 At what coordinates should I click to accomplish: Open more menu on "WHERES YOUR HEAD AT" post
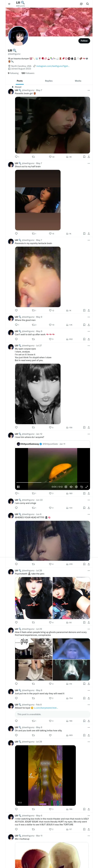point(89,514)
